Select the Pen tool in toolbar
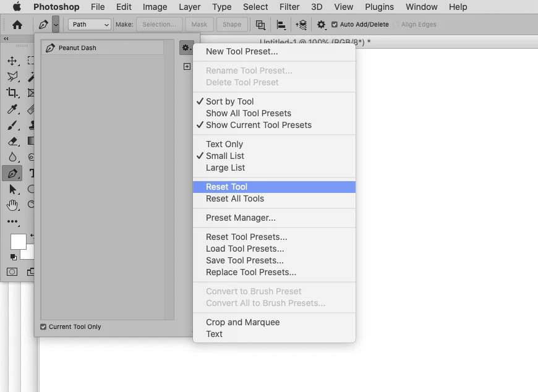This screenshot has width=538, height=392. pos(12,173)
